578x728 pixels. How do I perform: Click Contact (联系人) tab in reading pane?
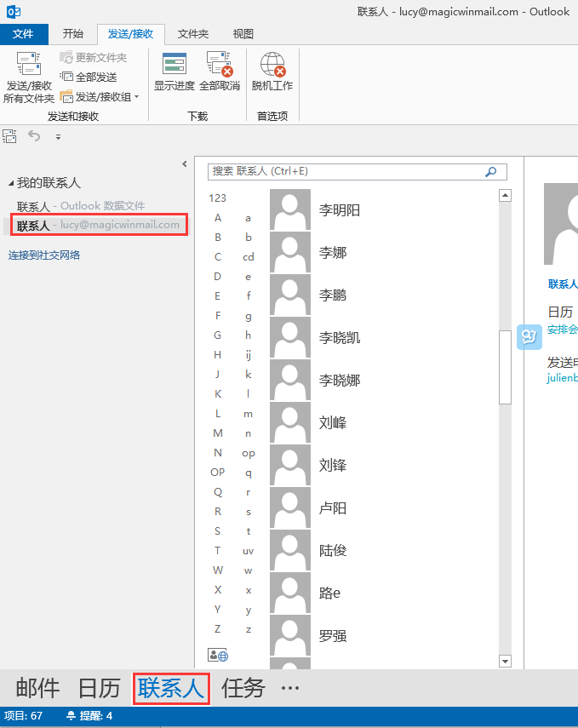[x=563, y=284]
